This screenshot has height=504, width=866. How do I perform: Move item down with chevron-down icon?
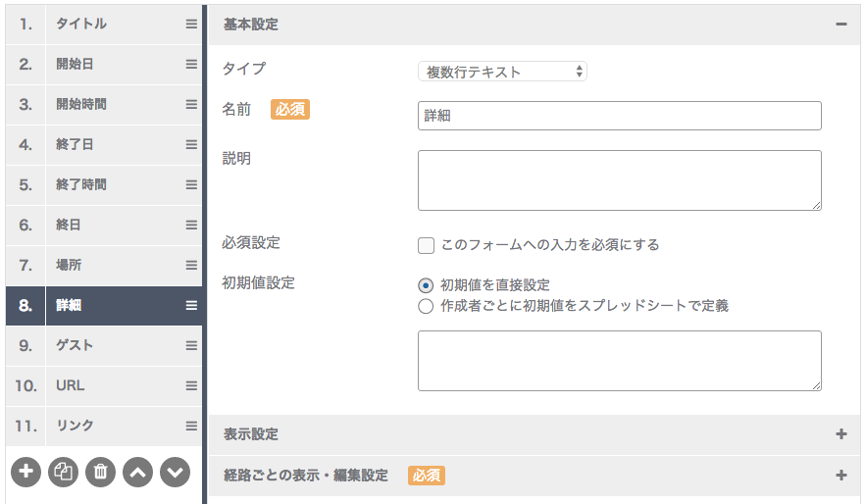(176, 472)
